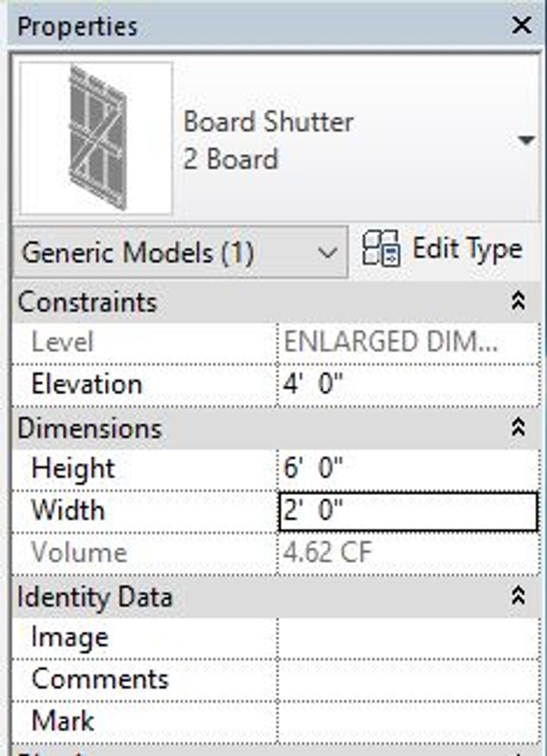Click the Board Shutter preview thumbnail
The height and width of the screenshot is (756, 547).
click(x=96, y=138)
